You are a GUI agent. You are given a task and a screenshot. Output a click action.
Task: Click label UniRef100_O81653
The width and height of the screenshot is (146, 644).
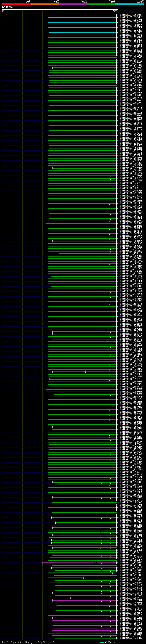131,377
